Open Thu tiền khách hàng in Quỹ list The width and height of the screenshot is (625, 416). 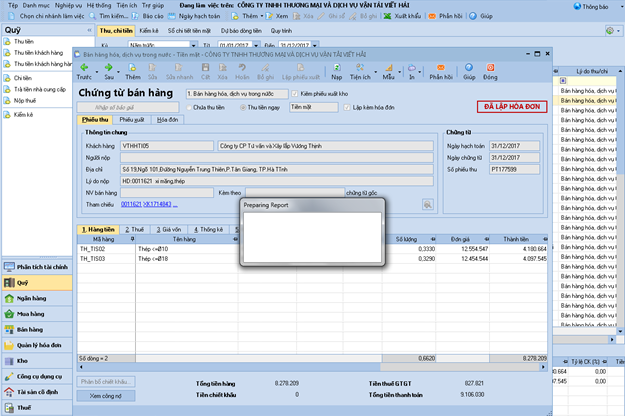pyautogui.click(x=39, y=53)
